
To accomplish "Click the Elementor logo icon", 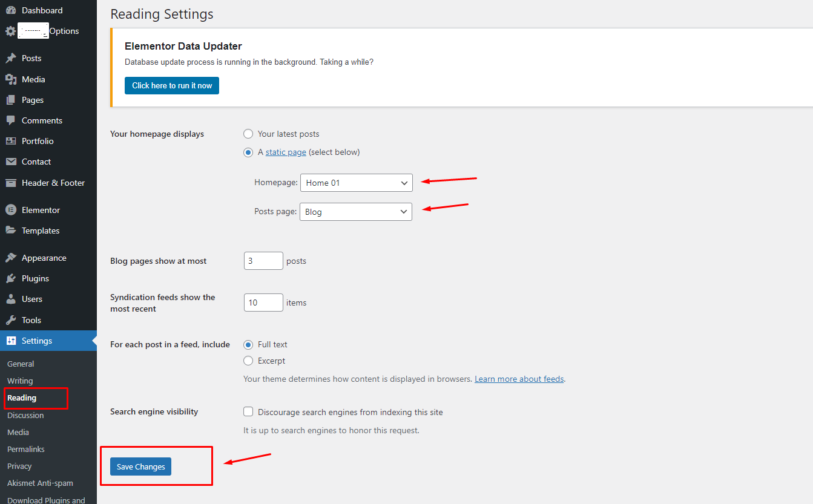I will [11, 210].
